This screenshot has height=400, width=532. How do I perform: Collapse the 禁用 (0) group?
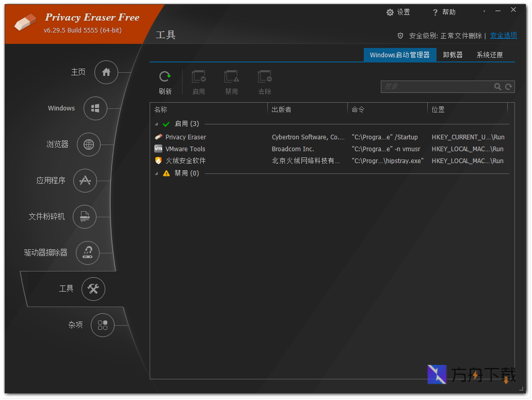[x=156, y=174]
